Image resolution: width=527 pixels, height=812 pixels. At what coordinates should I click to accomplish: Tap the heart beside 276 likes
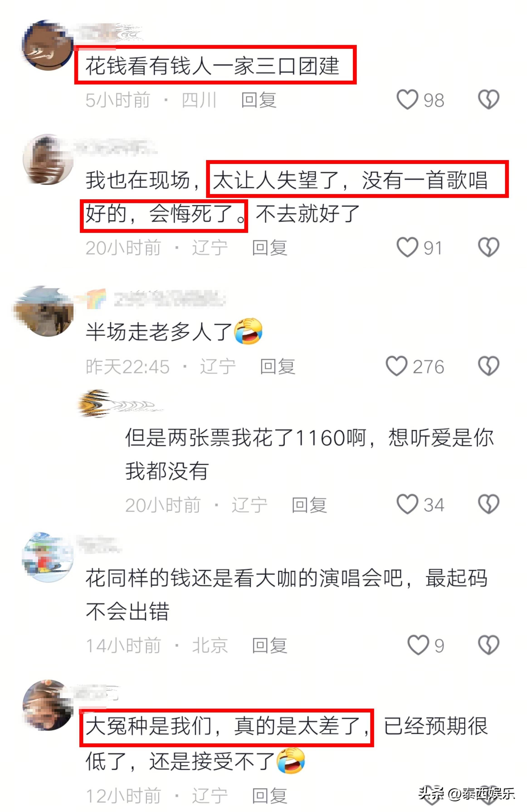[396, 366]
